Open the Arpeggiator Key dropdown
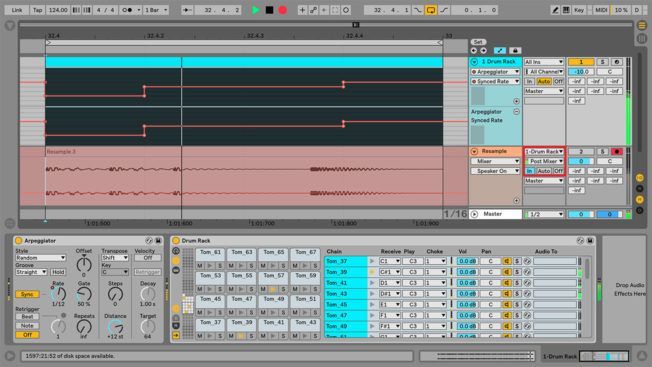 pos(115,272)
